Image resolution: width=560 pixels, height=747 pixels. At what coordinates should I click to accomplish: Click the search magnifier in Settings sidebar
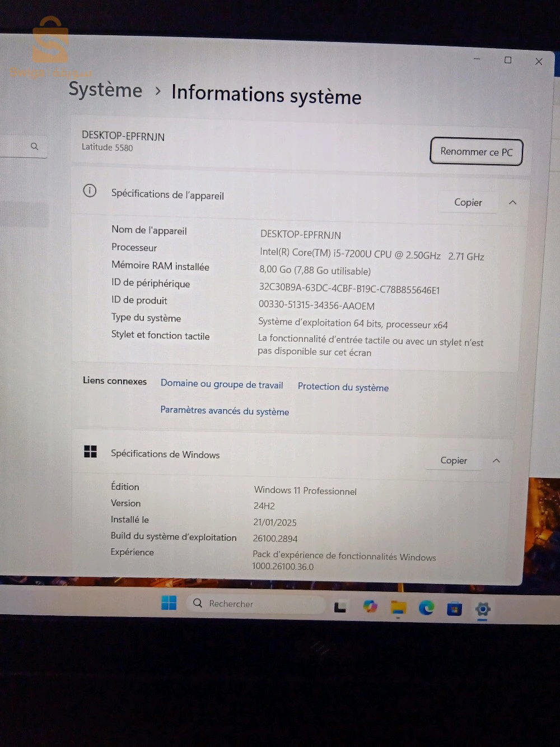click(x=35, y=146)
